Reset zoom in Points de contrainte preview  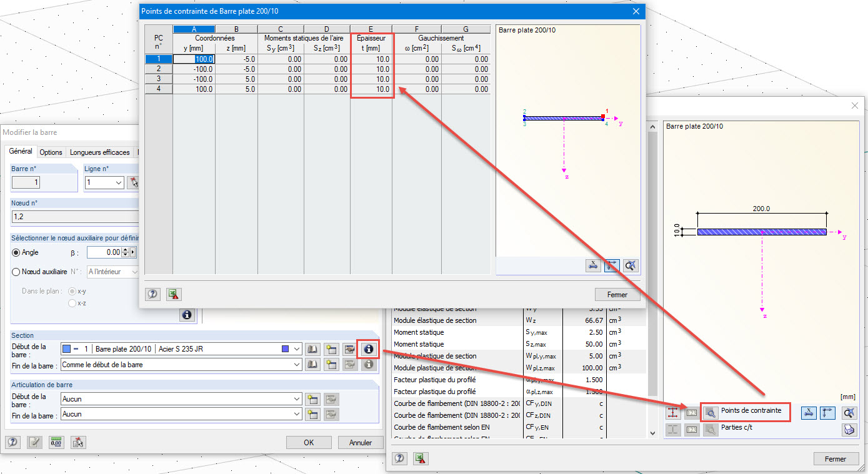click(x=631, y=265)
